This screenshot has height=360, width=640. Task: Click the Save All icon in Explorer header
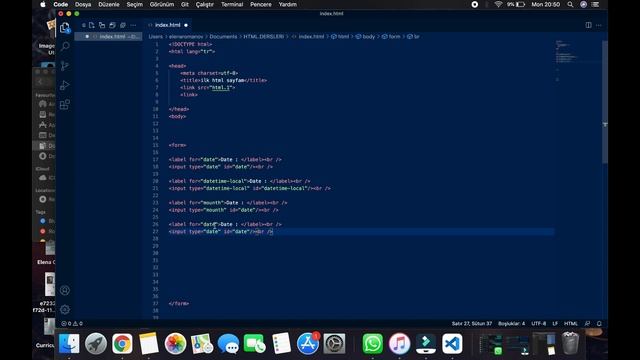coord(112,25)
